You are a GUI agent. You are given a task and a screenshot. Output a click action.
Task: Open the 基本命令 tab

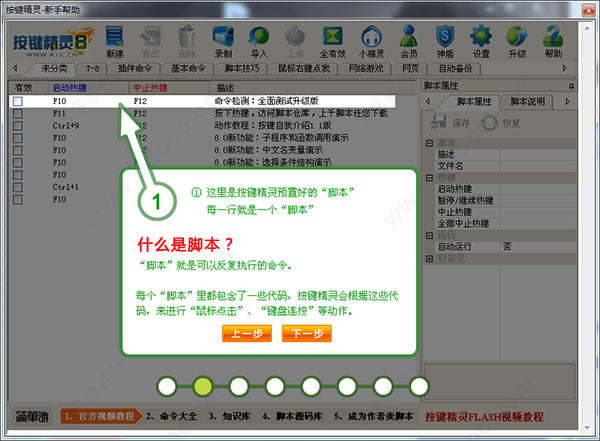click(x=188, y=69)
